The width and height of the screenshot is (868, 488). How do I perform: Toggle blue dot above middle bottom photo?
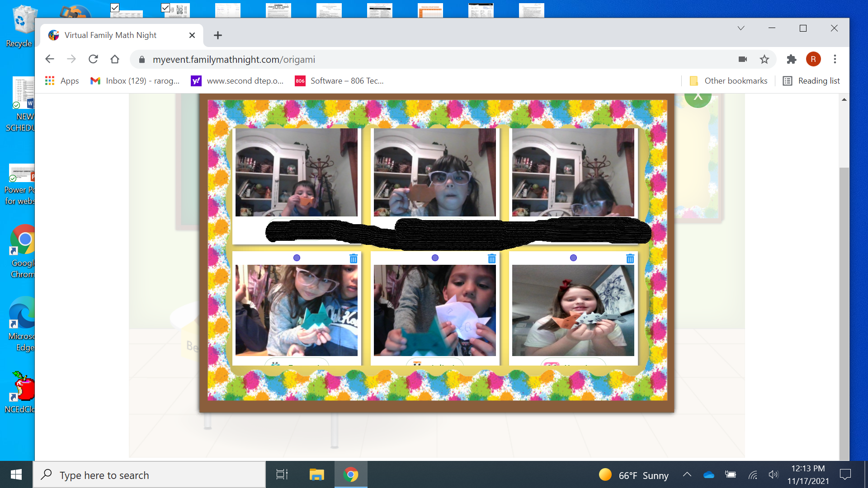(435, 258)
